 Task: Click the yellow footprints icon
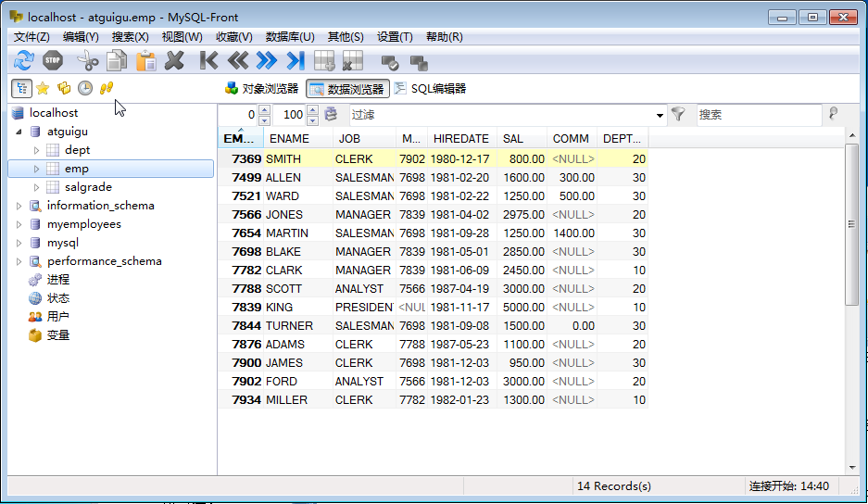[x=107, y=88]
